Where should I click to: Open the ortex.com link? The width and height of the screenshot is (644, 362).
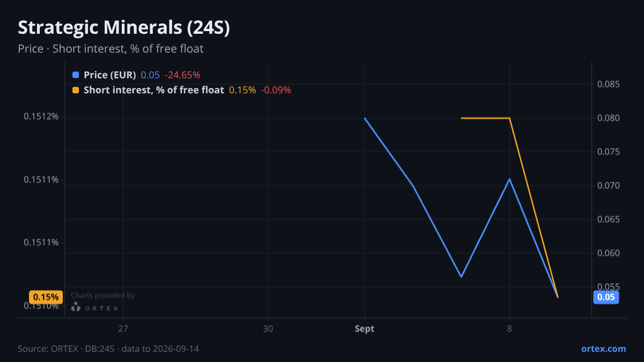[603, 349]
